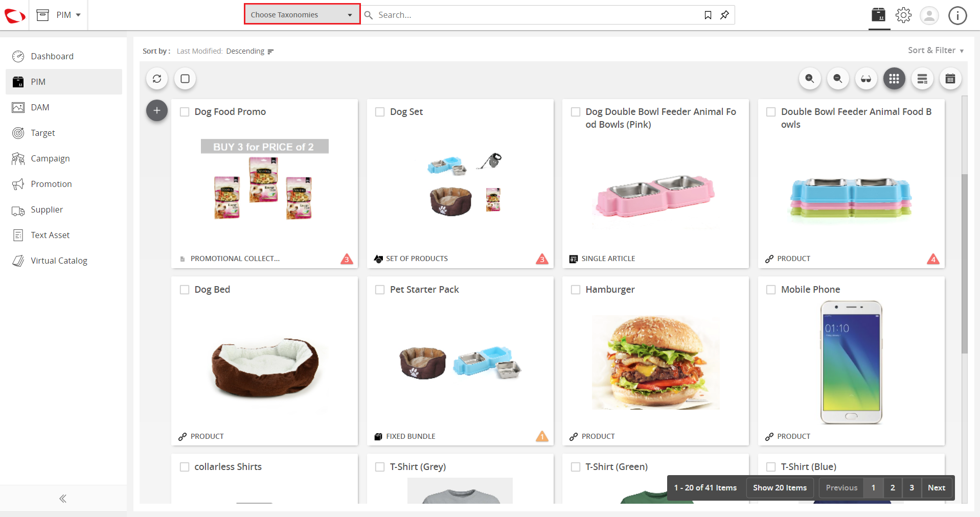Go to page 3
Image resolution: width=980 pixels, height=517 pixels.
(911, 488)
